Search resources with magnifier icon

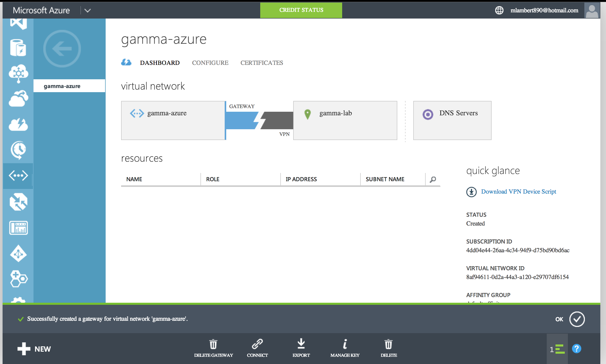(x=433, y=179)
